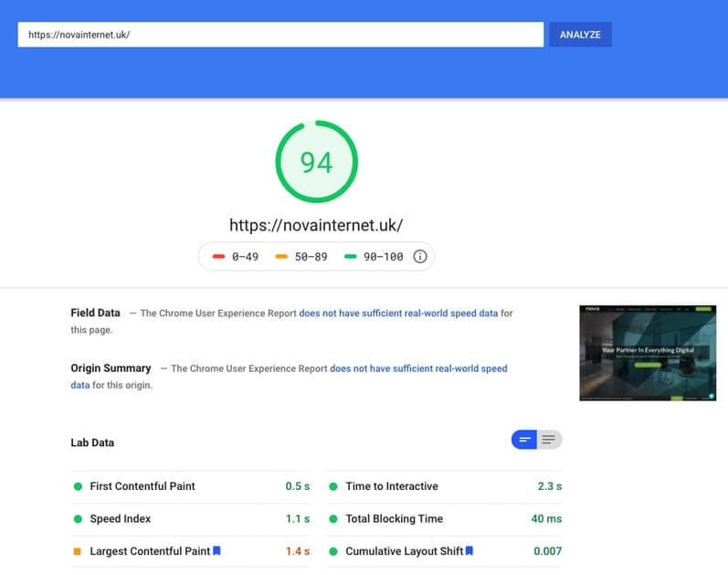Select the Time to Interactive label
The image size is (728, 575).
coord(392,486)
